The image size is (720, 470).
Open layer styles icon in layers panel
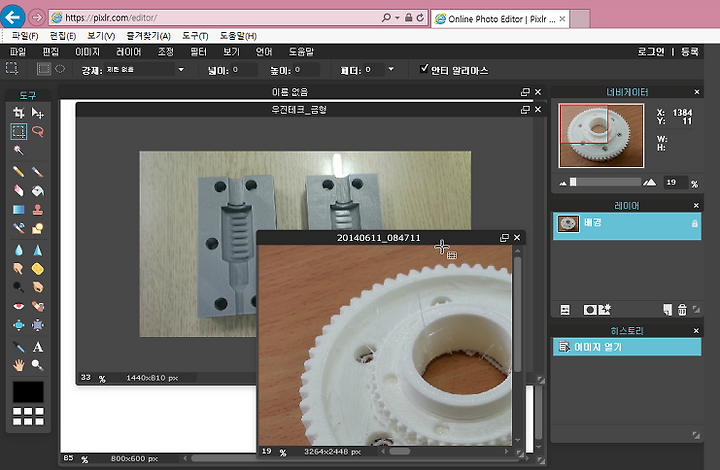pyautogui.click(x=605, y=309)
